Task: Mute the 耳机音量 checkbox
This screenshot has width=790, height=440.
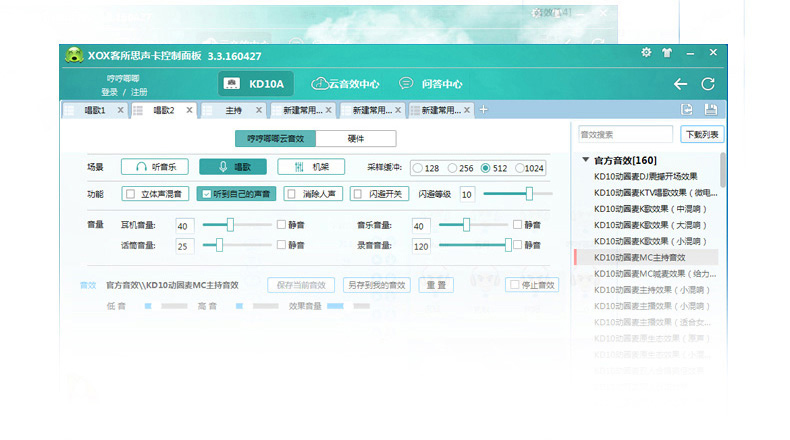Action: point(282,225)
